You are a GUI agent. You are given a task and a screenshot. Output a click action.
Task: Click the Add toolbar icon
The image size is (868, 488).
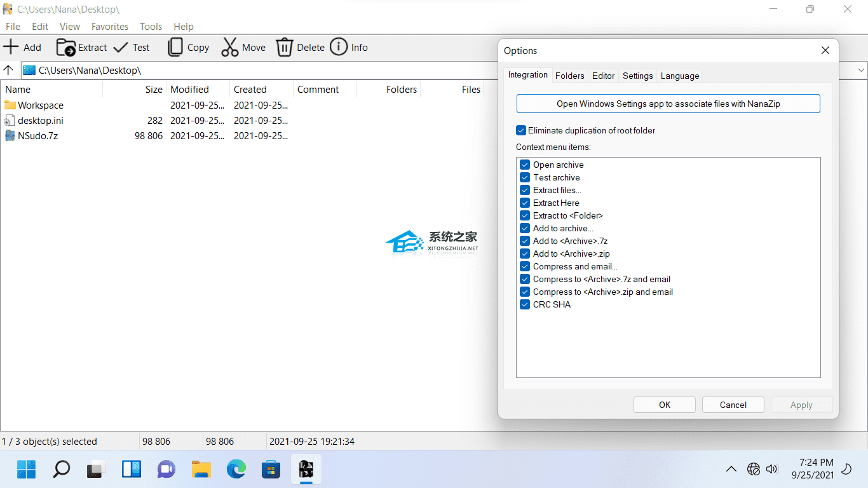(x=11, y=47)
